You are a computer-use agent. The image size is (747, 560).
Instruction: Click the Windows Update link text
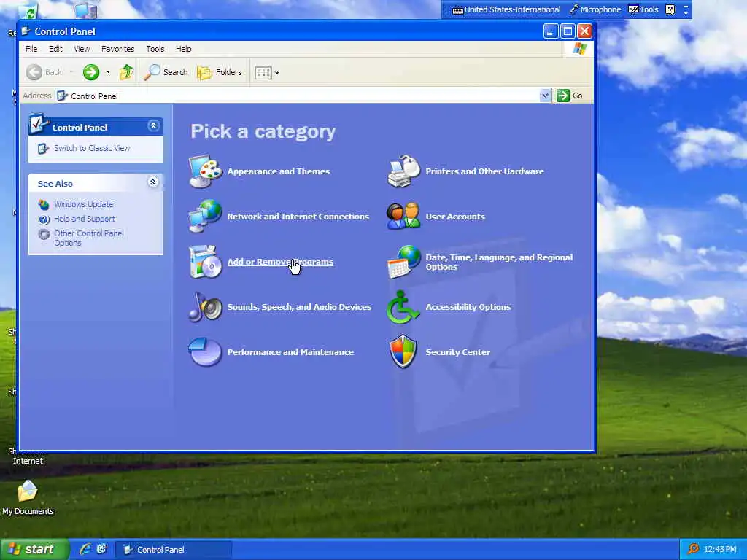83,204
